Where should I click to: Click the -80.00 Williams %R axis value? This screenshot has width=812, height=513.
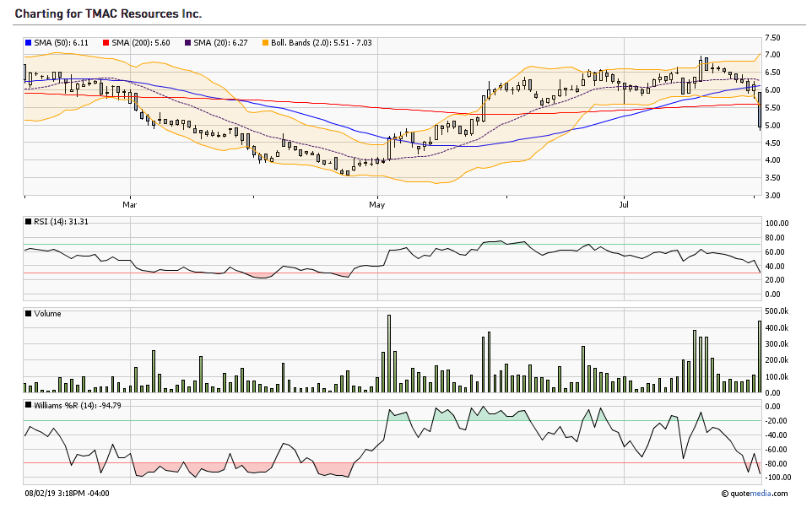(776, 464)
